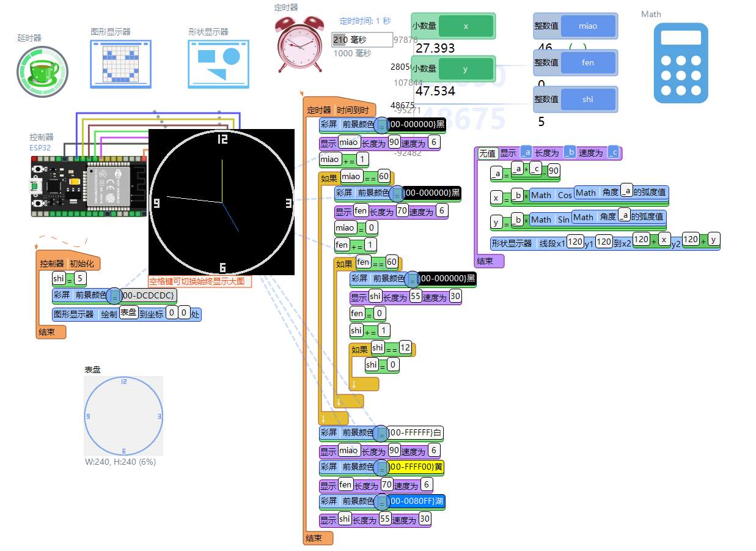756x551 pixels.
Task: Click the 定时器 alarm clock icon
Action: click(x=299, y=46)
